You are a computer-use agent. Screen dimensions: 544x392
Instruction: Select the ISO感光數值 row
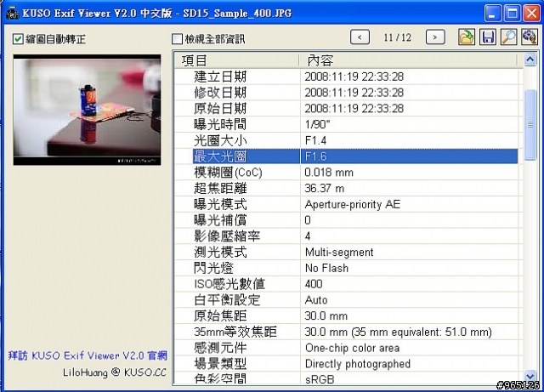[x=347, y=284]
